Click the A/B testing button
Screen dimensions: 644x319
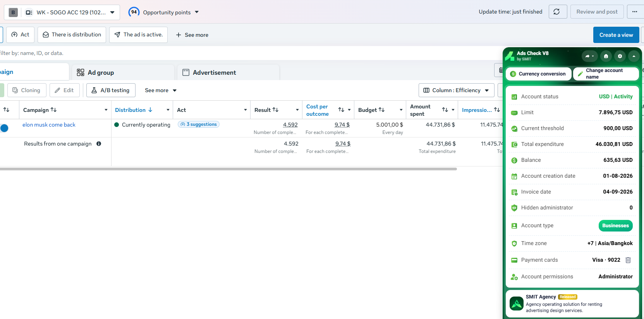pos(111,90)
